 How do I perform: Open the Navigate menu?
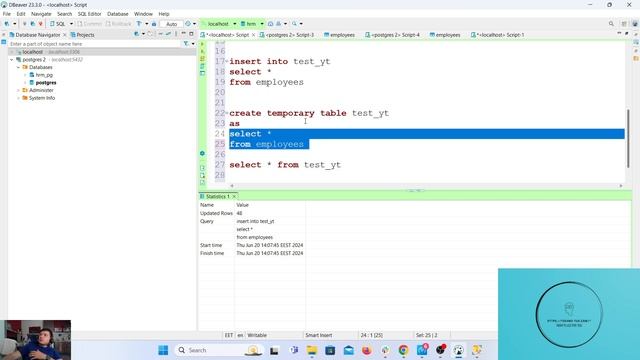[41, 14]
